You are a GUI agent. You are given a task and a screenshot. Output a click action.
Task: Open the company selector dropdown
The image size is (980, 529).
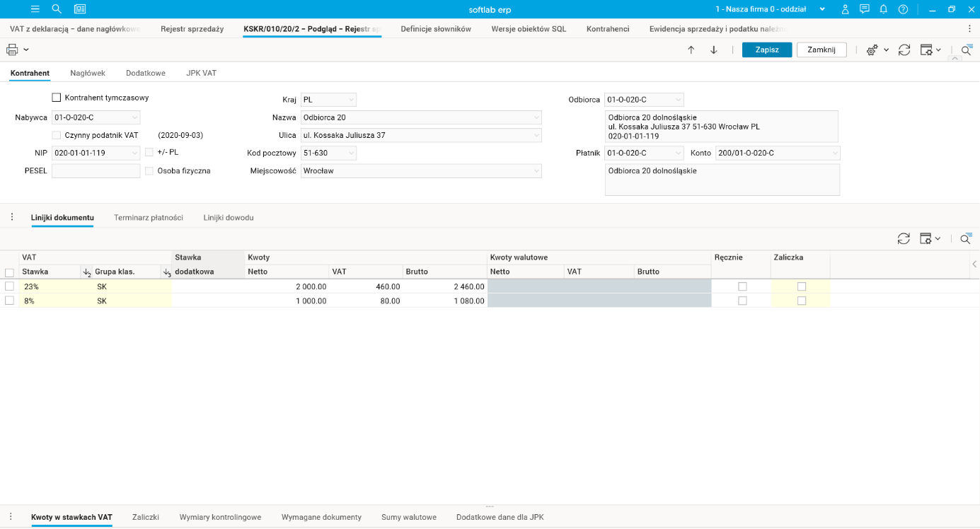coord(822,9)
